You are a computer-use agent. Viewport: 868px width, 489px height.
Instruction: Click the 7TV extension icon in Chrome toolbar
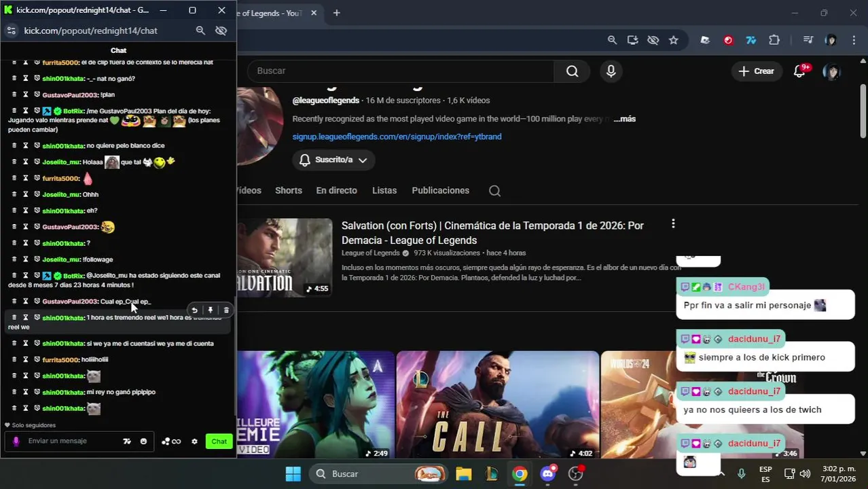pyautogui.click(x=751, y=40)
